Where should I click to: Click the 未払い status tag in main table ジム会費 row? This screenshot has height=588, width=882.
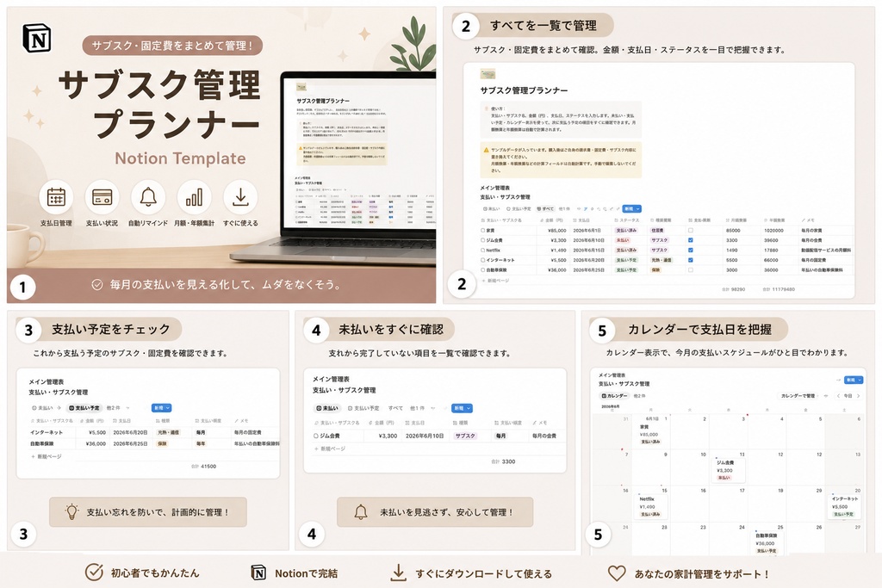623,240
